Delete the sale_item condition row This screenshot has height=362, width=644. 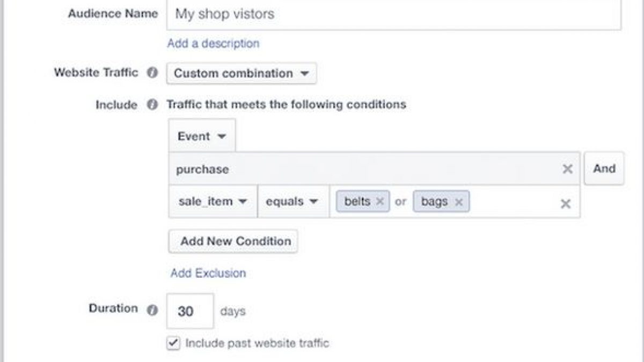[x=566, y=204]
